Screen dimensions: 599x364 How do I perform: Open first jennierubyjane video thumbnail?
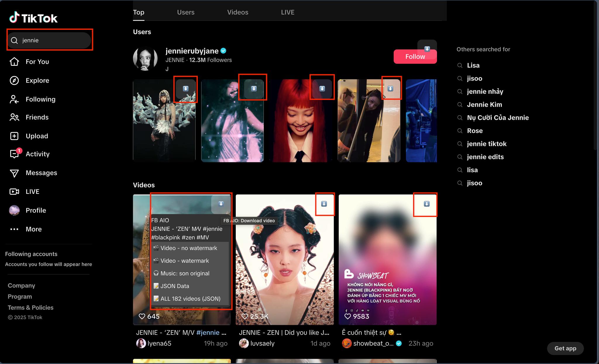(x=164, y=120)
